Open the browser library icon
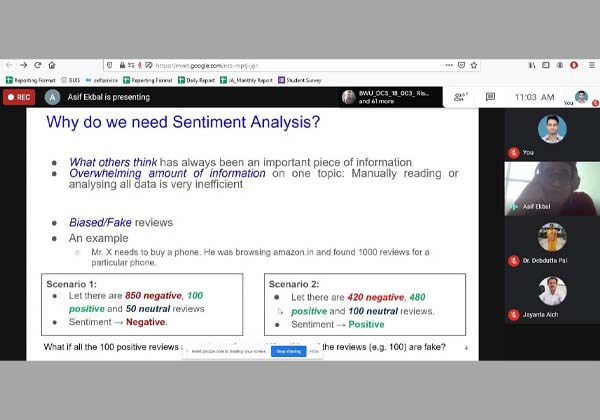This screenshot has width=600, height=420. tap(532, 65)
